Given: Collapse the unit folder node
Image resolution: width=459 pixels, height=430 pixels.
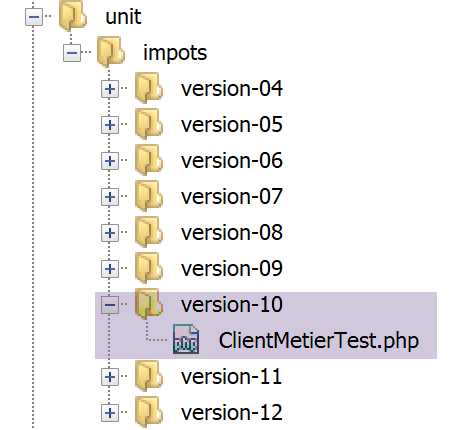Looking at the screenshot, I should [34, 17].
